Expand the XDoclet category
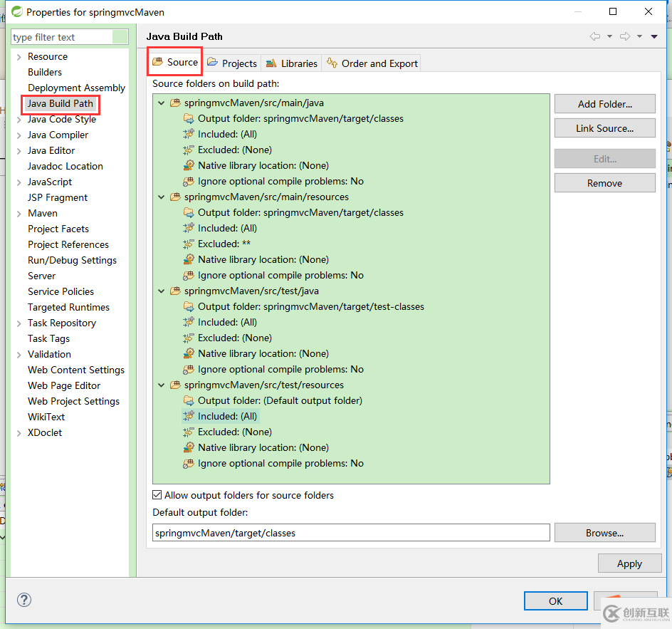Image resolution: width=672 pixels, height=629 pixels. [19, 433]
